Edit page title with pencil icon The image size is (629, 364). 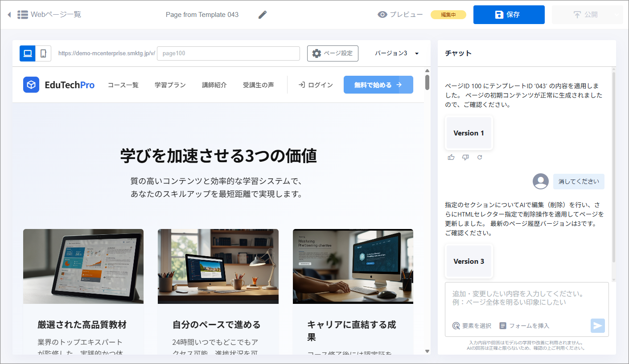[263, 15]
